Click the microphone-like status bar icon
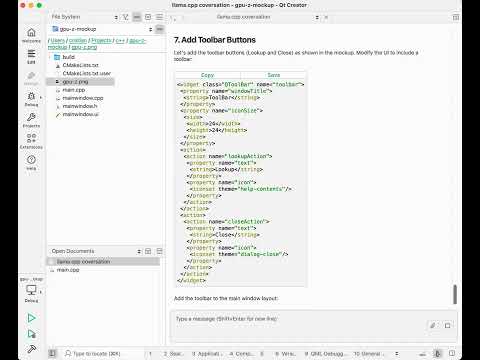This screenshot has height=360, width=480. pos(438,353)
